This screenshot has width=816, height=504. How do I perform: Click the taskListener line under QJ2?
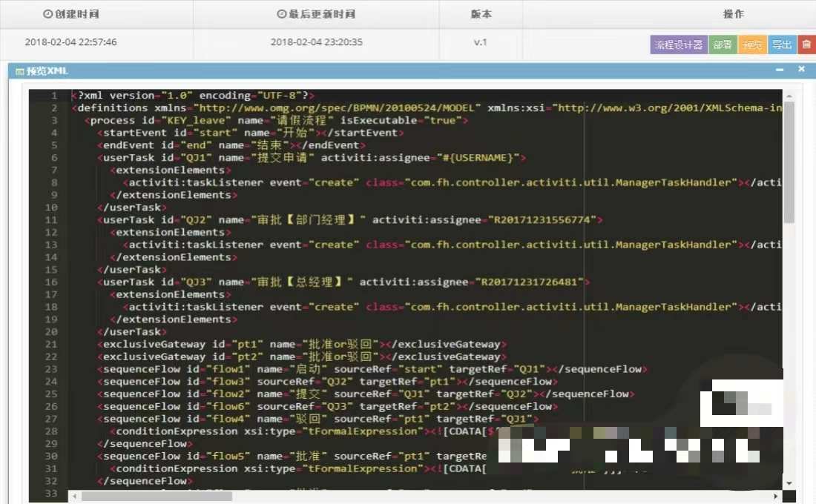coord(452,245)
